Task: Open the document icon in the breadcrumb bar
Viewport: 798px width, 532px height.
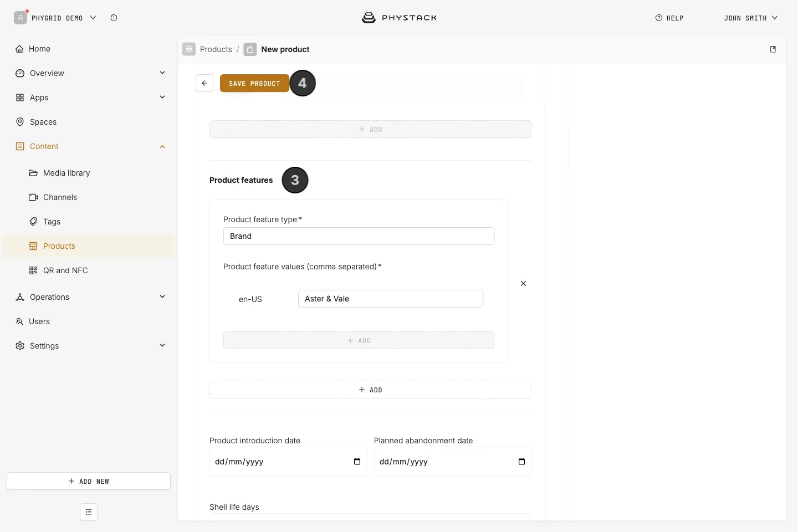Action: (773, 49)
